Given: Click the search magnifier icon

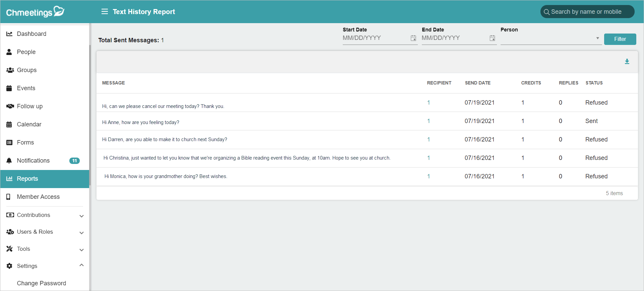Looking at the screenshot, I should [x=546, y=12].
